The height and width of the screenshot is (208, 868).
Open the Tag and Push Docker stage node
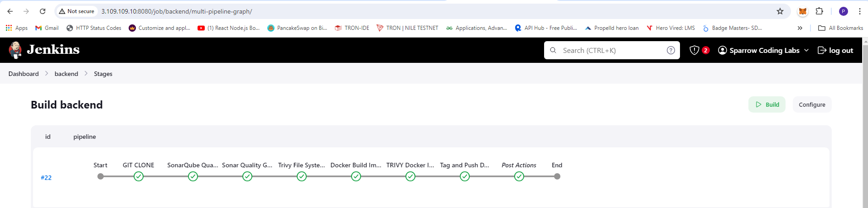point(465,176)
